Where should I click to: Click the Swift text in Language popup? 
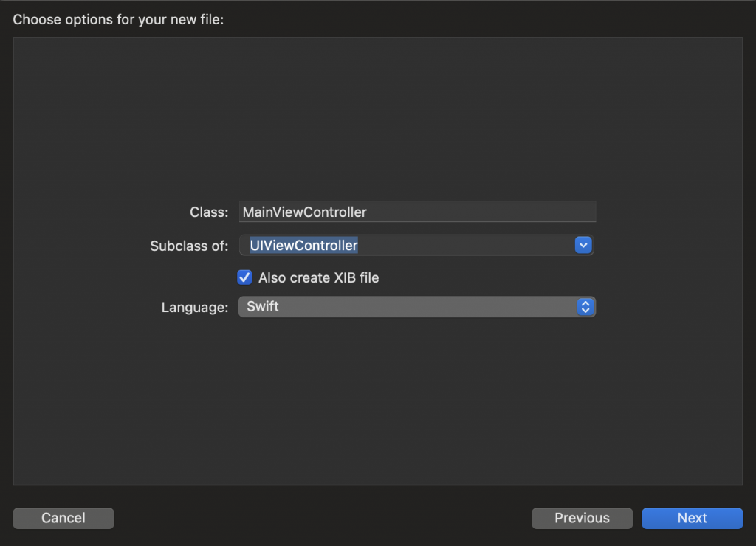[263, 306]
